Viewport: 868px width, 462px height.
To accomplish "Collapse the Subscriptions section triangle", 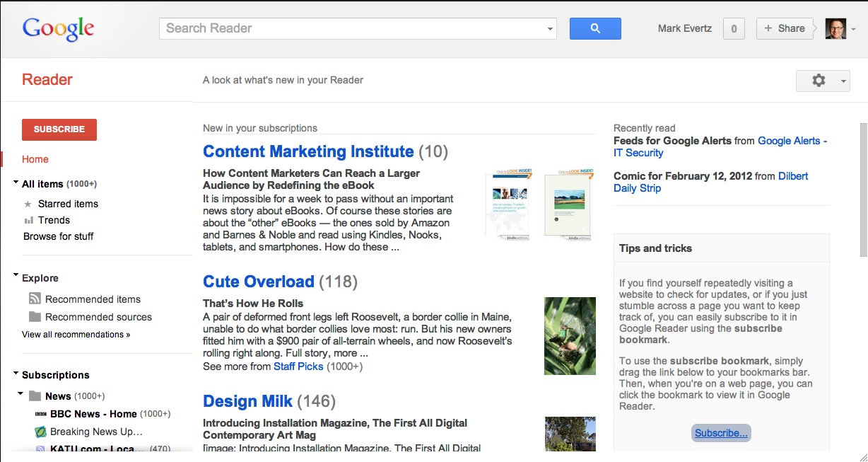I will point(16,371).
